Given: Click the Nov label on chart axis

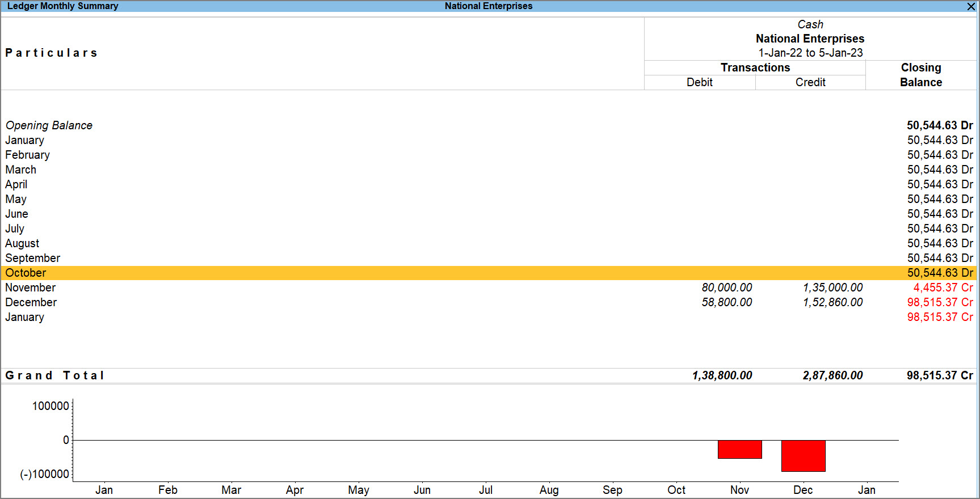Looking at the screenshot, I should (739, 490).
